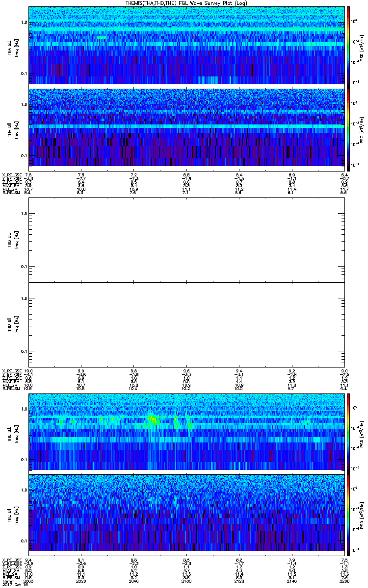This screenshot has width=368, height=588.
Task: Click the 0.1 tick label on THD B∥ axis
Action: tap(24, 351)
